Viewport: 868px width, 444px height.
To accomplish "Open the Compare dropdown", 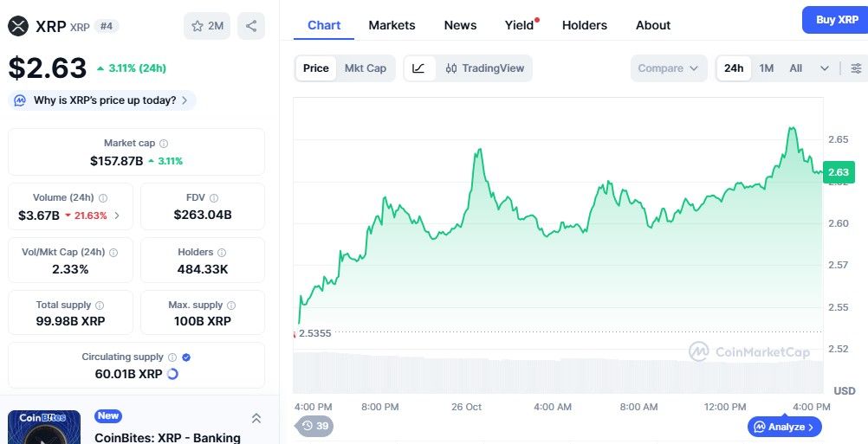I will (x=668, y=68).
